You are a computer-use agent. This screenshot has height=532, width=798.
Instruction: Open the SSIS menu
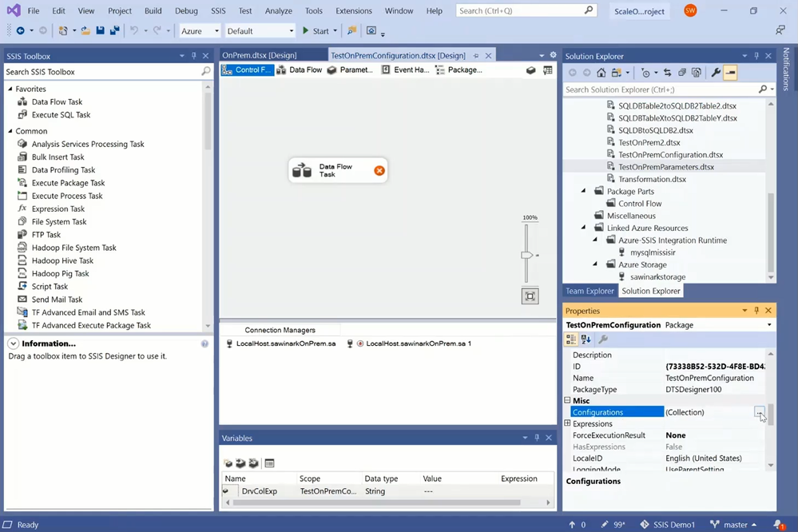pyautogui.click(x=218, y=10)
